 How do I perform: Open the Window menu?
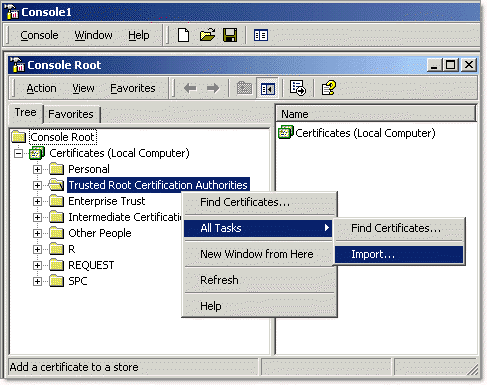tap(93, 35)
